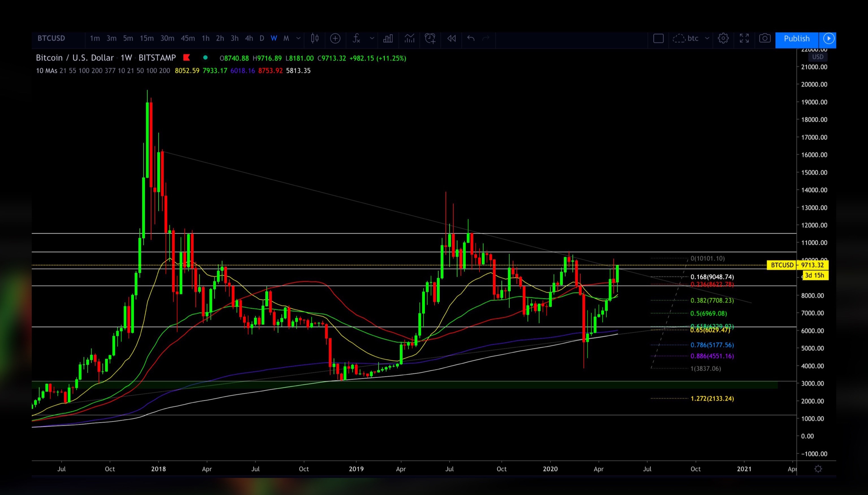Click the BTCUSD symbol search field
This screenshot has height=495, width=868.
tap(51, 38)
